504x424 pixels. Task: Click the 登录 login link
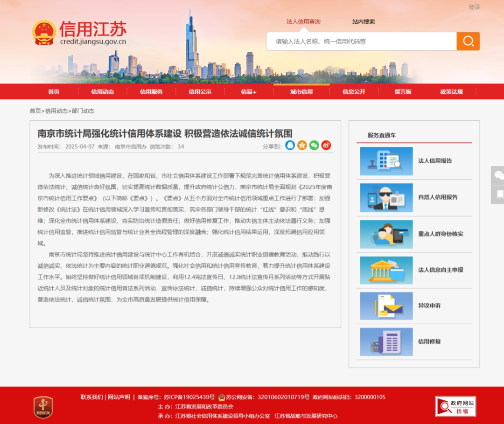pos(474,7)
